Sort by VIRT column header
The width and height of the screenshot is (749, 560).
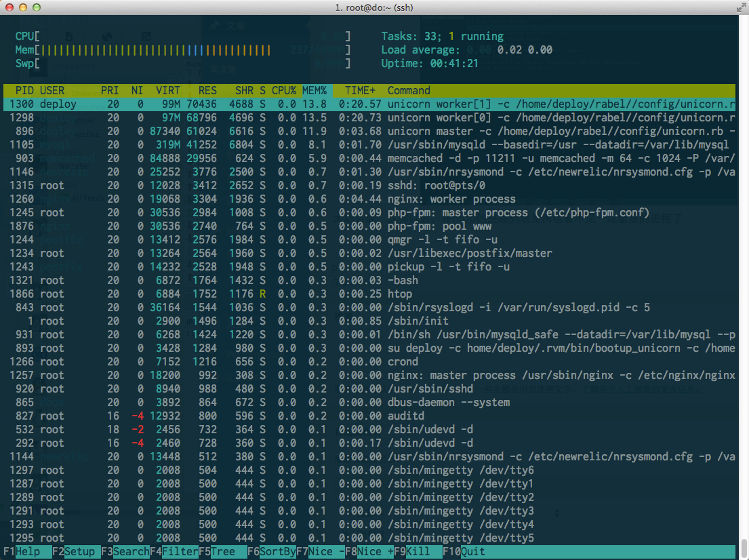(x=167, y=90)
